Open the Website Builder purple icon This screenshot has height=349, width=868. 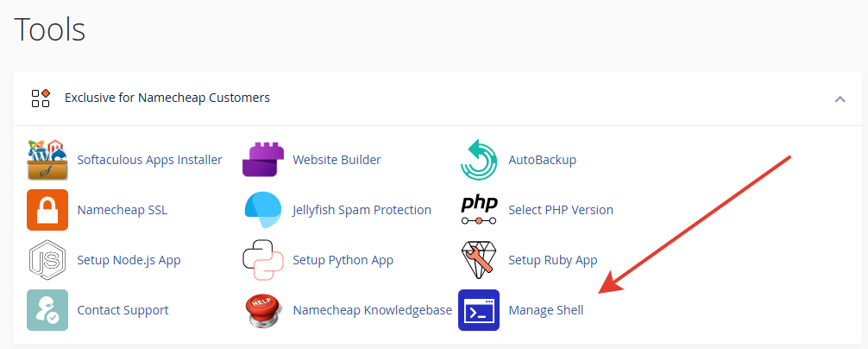263,160
